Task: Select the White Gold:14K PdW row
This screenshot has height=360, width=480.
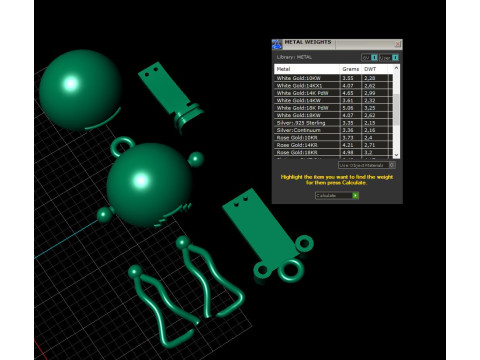Action: pyautogui.click(x=333, y=93)
